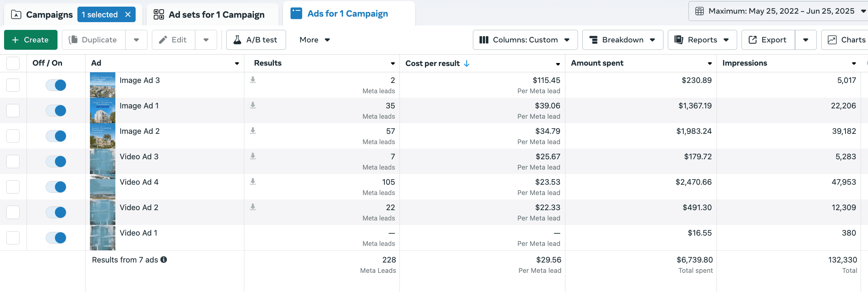Expand the Breakdown dropdown
This screenshot has width=868, height=292.
[x=623, y=40]
